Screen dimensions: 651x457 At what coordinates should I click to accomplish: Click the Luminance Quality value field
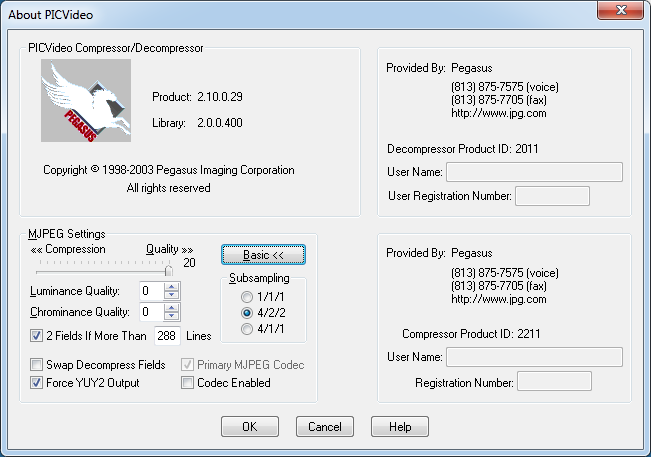click(x=152, y=291)
